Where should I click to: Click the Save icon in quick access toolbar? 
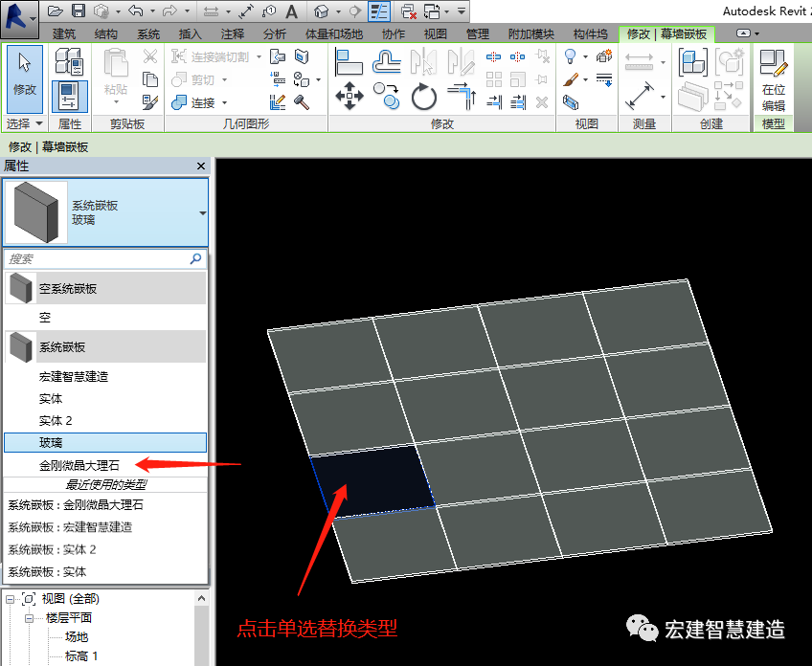pyautogui.click(x=78, y=11)
